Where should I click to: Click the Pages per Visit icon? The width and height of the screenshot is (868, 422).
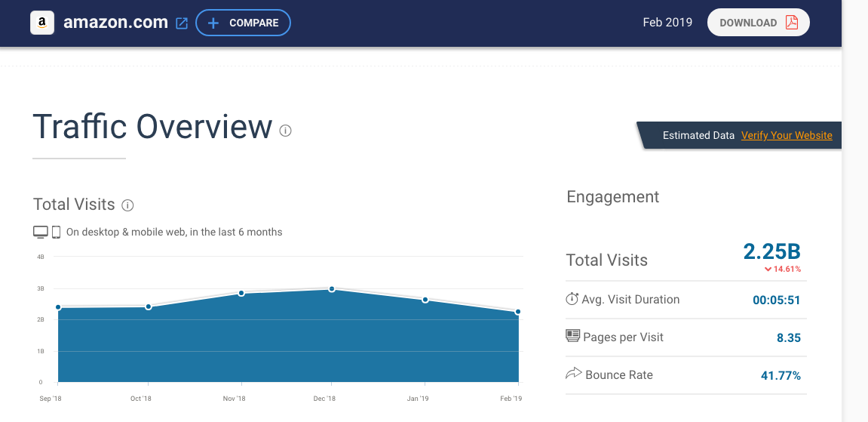[572, 336]
